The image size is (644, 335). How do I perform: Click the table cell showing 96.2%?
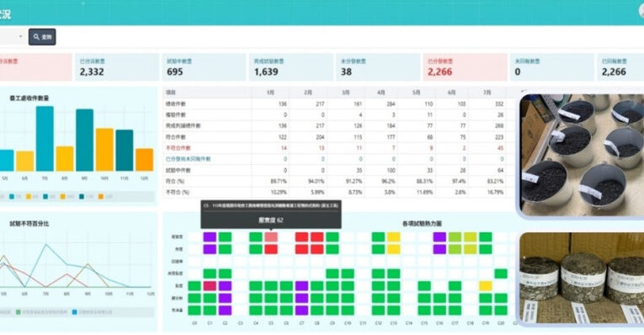[388, 181]
